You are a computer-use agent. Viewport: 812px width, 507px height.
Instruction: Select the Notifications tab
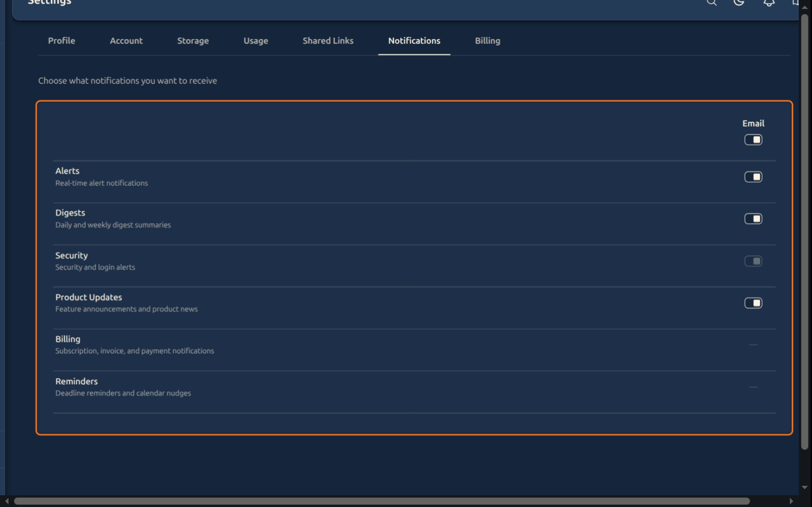(x=414, y=41)
